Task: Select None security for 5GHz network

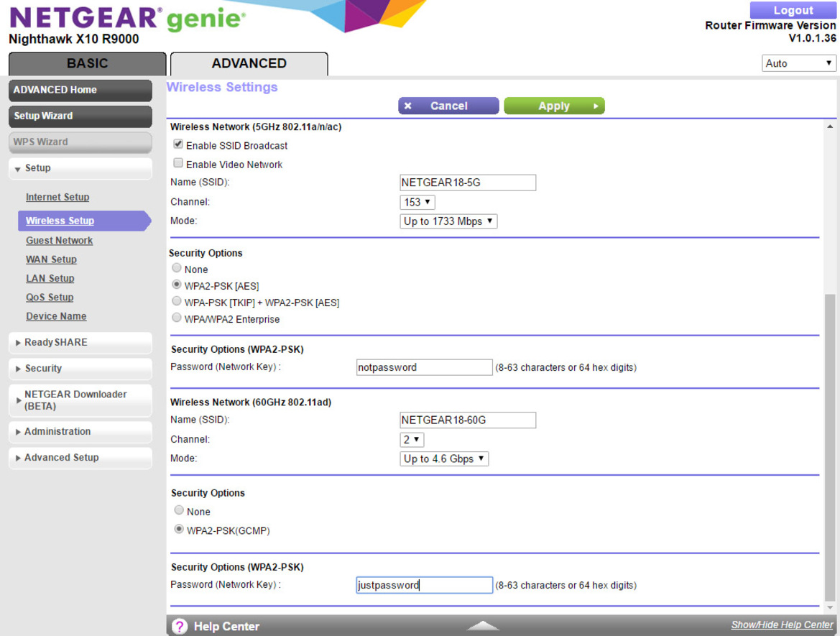Action: click(x=176, y=268)
